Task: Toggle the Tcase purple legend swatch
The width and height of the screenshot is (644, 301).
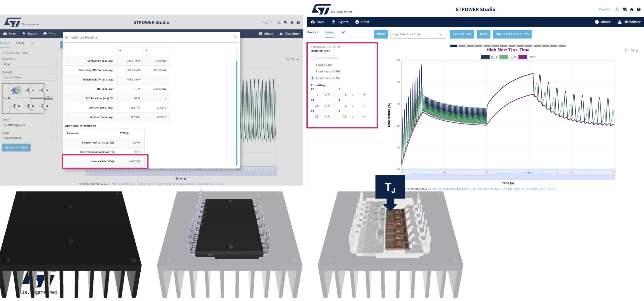Action: pyautogui.click(x=523, y=57)
